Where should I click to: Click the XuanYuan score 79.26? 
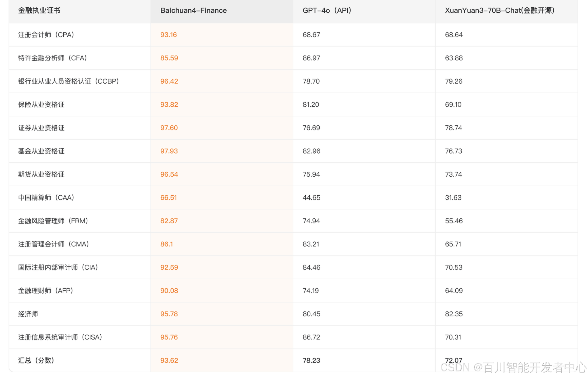[454, 81]
